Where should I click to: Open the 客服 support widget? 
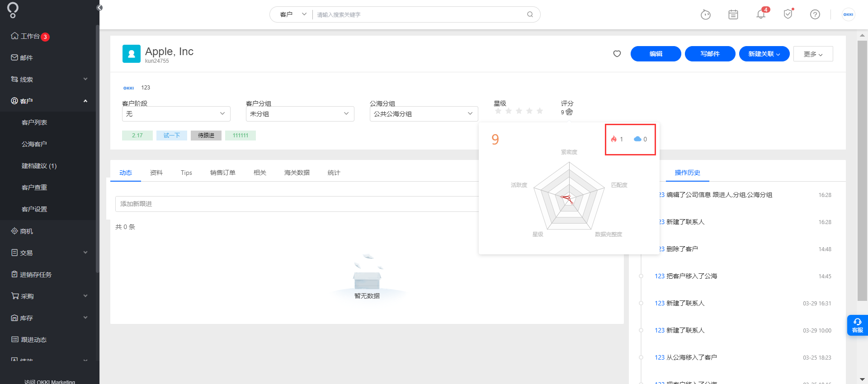pyautogui.click(x=857, y=325)
